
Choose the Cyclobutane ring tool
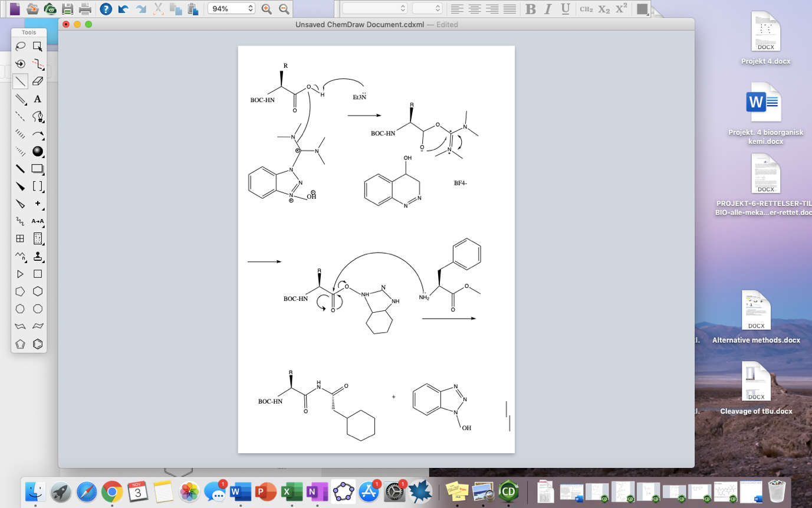38,274
